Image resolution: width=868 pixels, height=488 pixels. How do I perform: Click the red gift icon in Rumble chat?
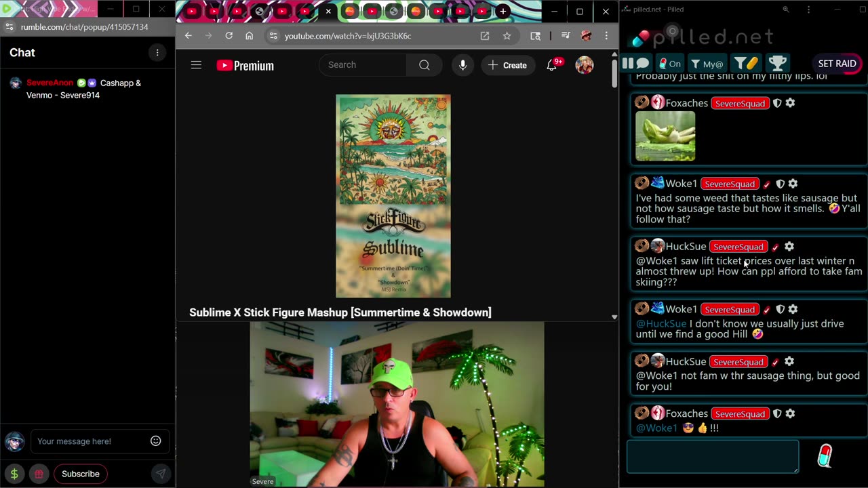(x=39, y=474)
